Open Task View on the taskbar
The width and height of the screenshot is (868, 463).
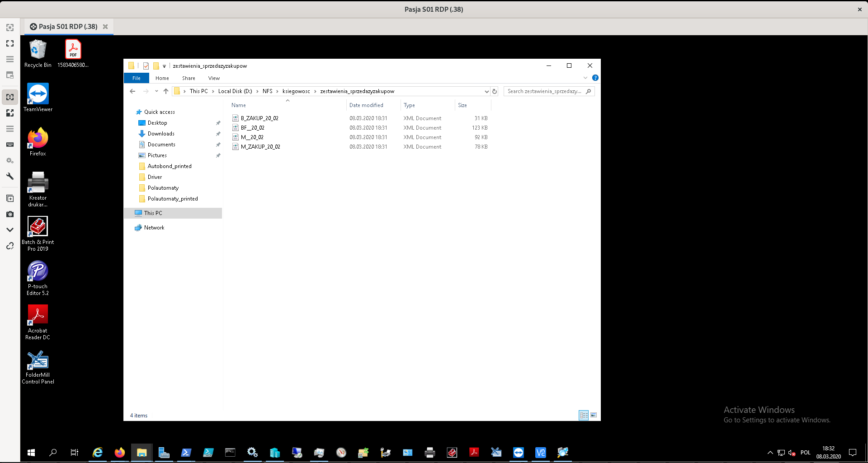tap(75, 452)
